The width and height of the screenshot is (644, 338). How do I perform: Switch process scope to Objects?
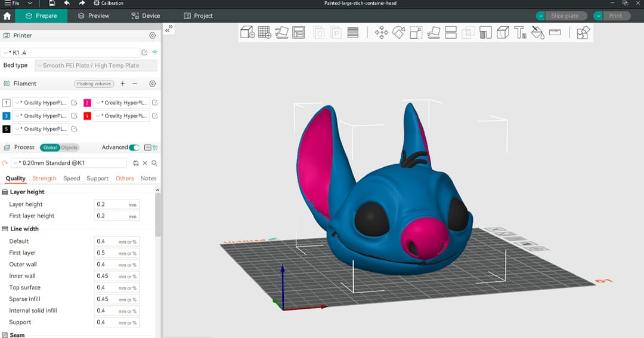(69, 148)
